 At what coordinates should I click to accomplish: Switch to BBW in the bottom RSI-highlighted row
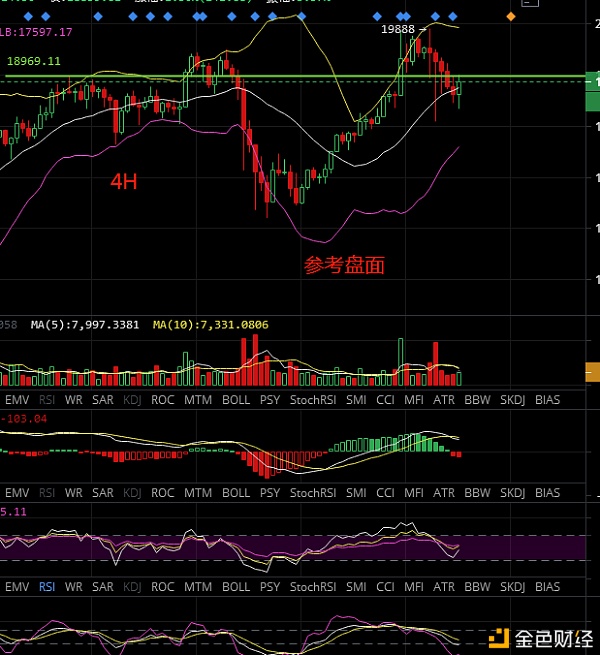[x=477, y=587]
